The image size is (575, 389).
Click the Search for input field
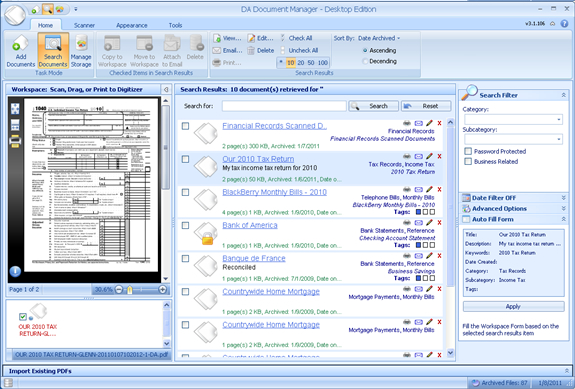click(284, 106)
